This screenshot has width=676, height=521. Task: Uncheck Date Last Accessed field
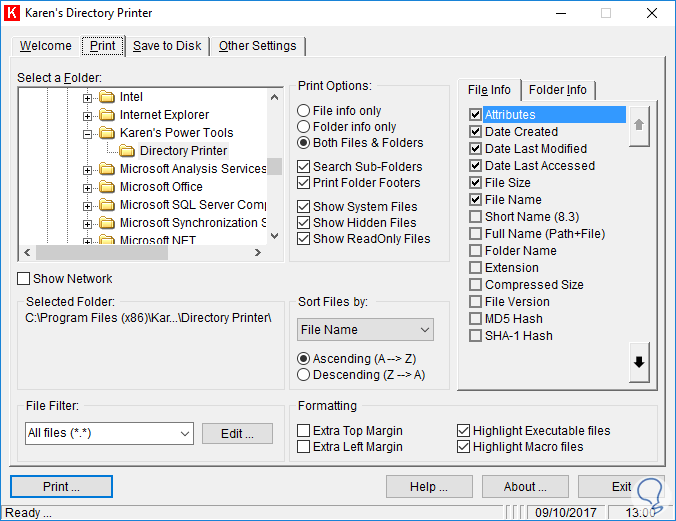click(x=475, y=166)
